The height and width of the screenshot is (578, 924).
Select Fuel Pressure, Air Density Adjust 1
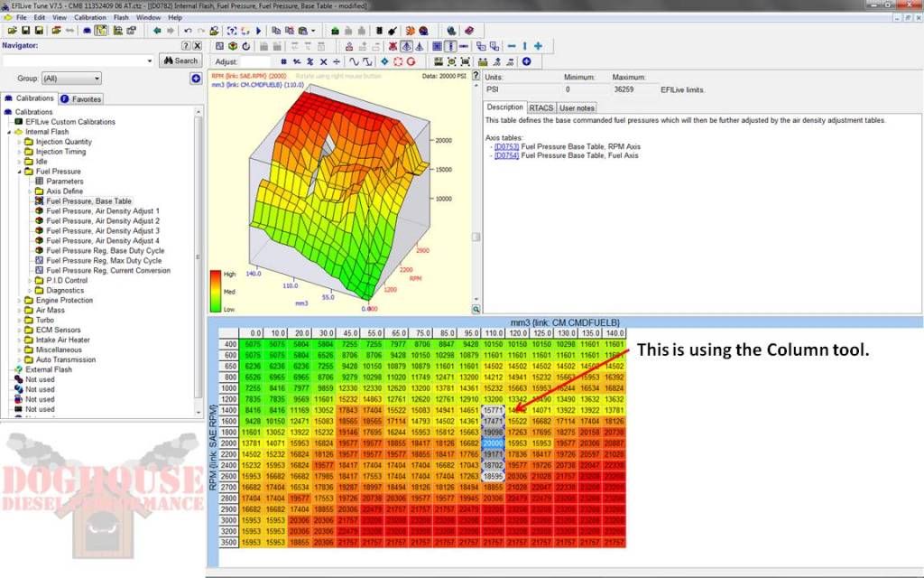[x=103, y=211]
